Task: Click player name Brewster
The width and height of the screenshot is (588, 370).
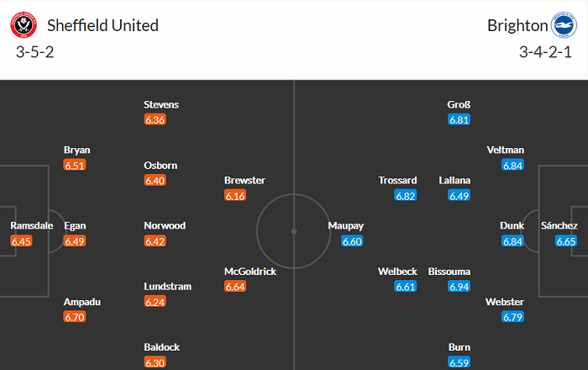Action: [x=244, y=181]
